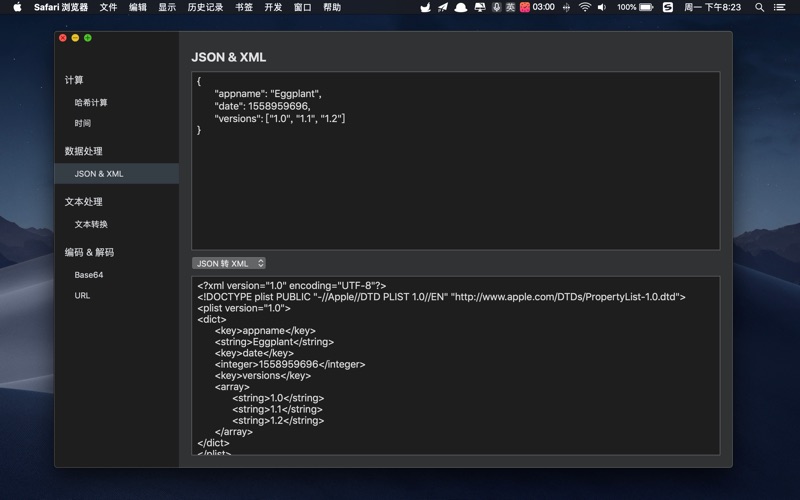Image resolution: width=800 pixels, height=500 pixels.
Task: Open the JSON 转 XML conversion dropdown
Action: pyautogui.click(x=229, y=263)
